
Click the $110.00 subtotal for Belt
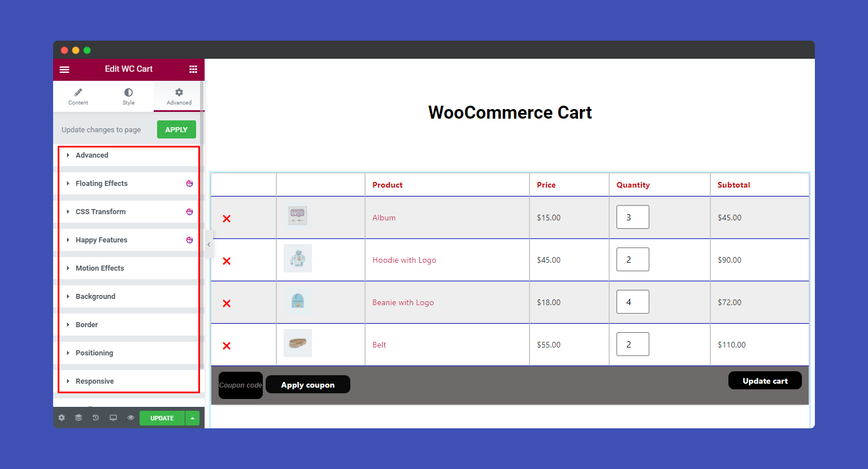coord(732,345)
